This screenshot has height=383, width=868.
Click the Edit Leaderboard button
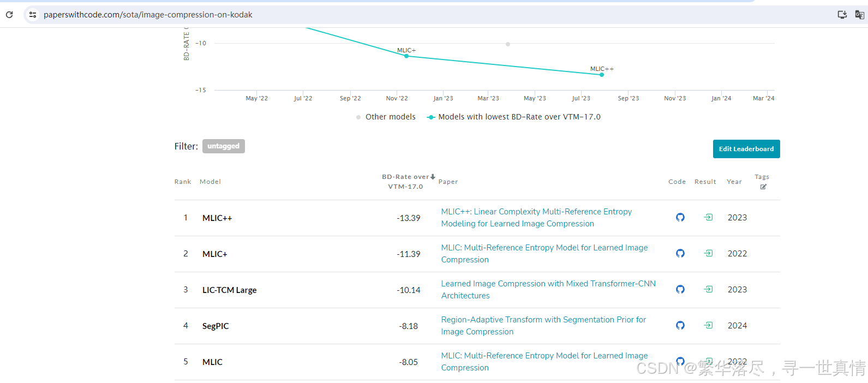tap(746, 149)
